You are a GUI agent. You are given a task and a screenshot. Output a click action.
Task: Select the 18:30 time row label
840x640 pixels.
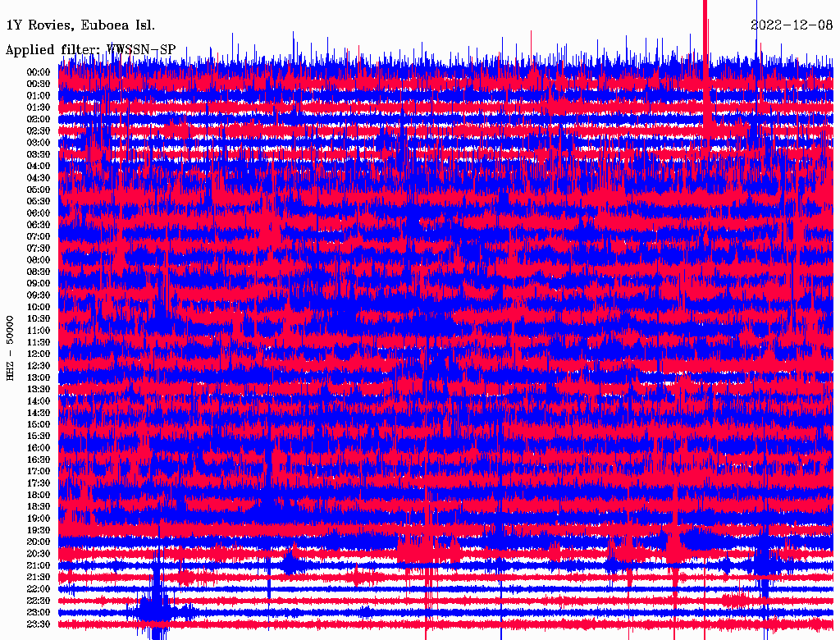[x=39, y=507]
